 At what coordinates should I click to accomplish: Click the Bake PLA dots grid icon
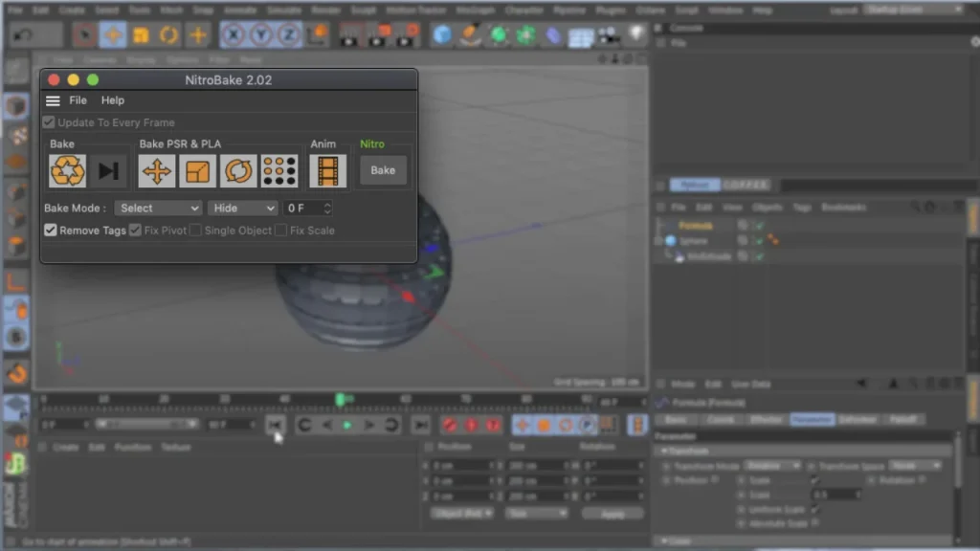point(279,170)
